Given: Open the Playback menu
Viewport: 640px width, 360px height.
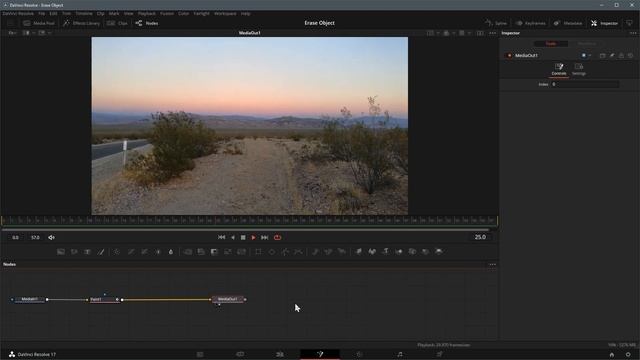Looking at the screenshot, I should tap(147, 13).
